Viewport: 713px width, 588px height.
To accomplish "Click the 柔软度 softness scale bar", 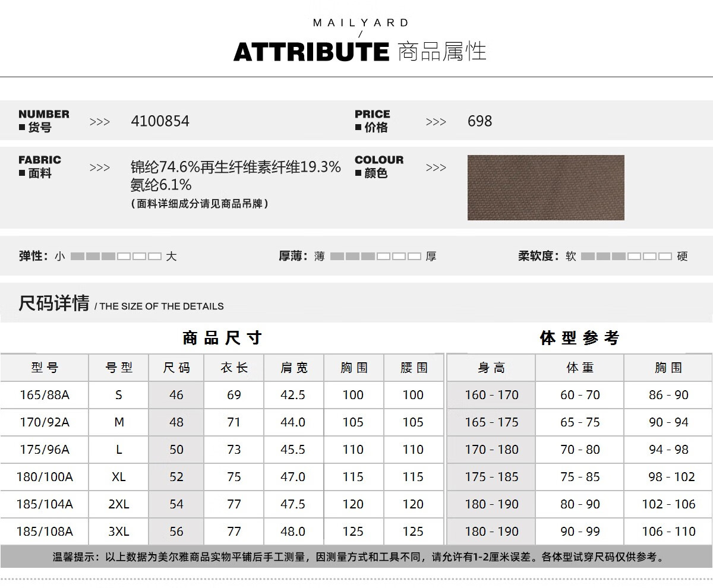I will pyautogui.click(x=626, y=257).
